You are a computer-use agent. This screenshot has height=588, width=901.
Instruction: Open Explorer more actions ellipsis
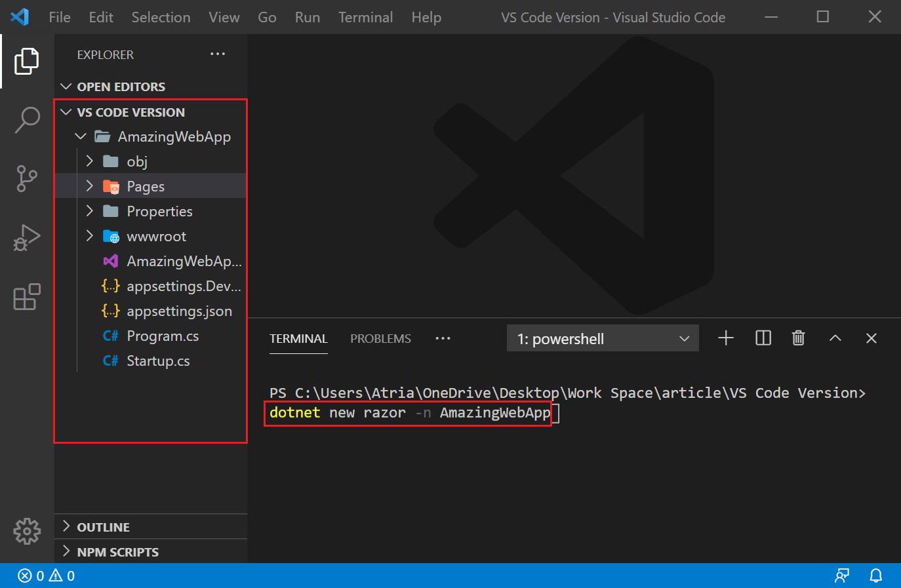tap(218, 54)
